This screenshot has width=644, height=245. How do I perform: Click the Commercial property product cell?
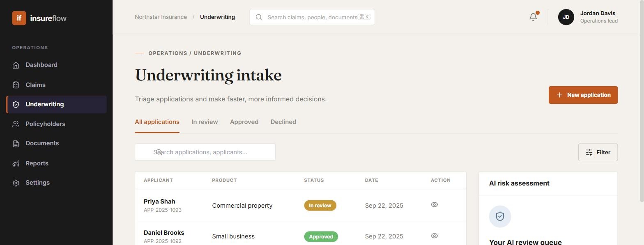[242, 206]
